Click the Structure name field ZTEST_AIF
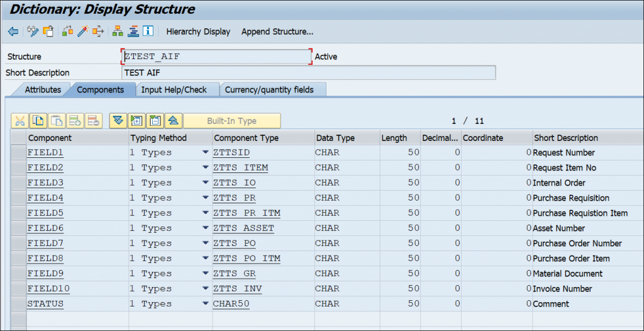 [x=216, y=57]
